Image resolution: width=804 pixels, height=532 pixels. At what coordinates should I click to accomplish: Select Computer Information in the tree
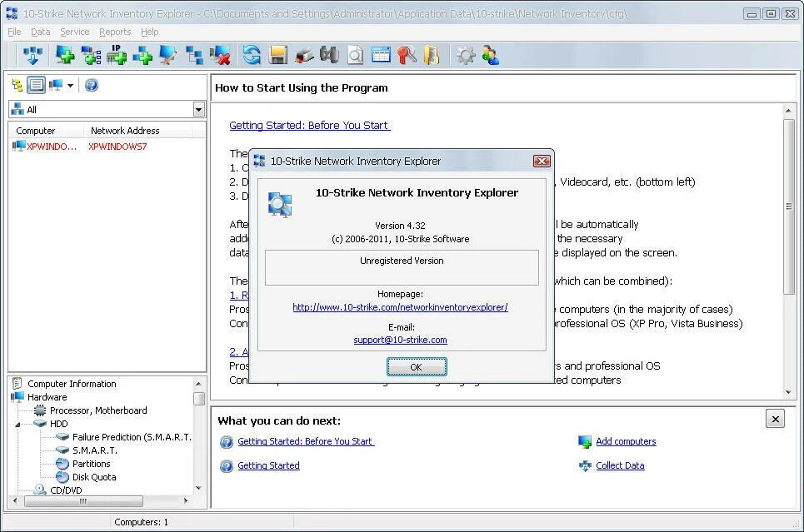(72, 384)
